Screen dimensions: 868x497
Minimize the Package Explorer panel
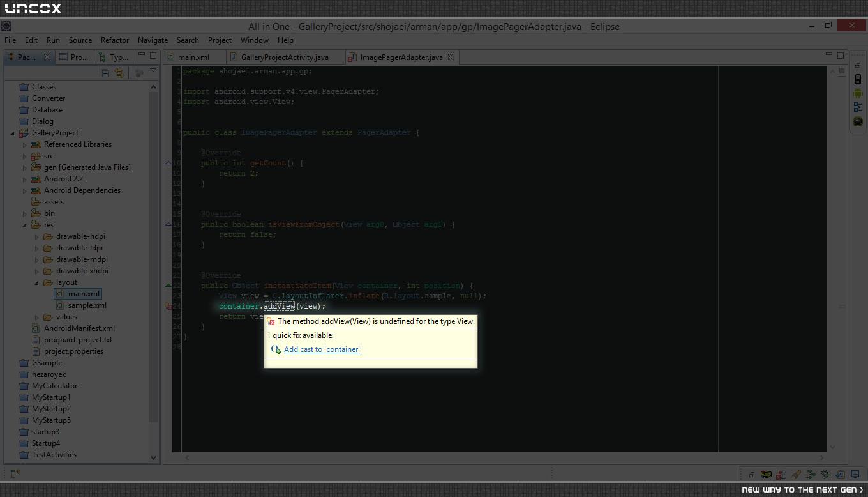pos(142,56)
